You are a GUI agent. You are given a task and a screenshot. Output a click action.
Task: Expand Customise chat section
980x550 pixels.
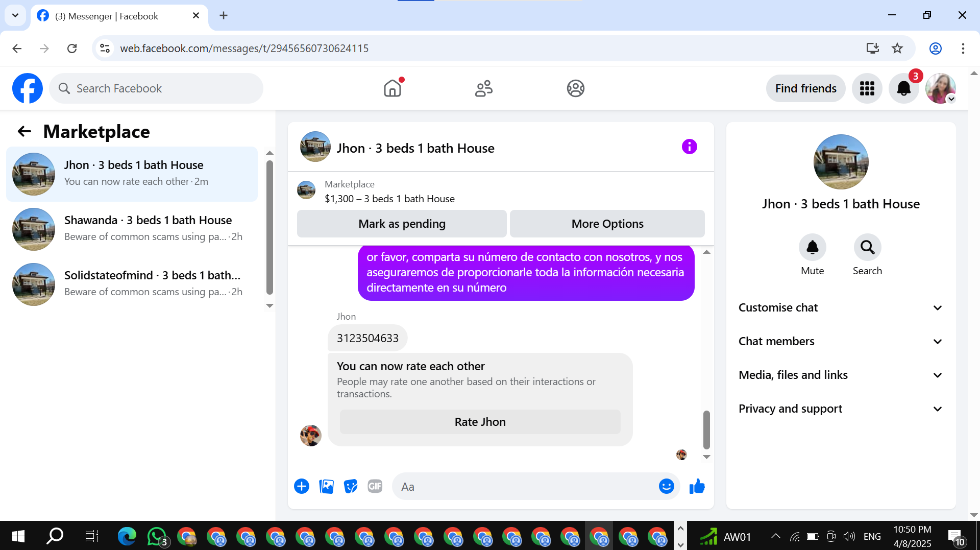tap(840, 308)
